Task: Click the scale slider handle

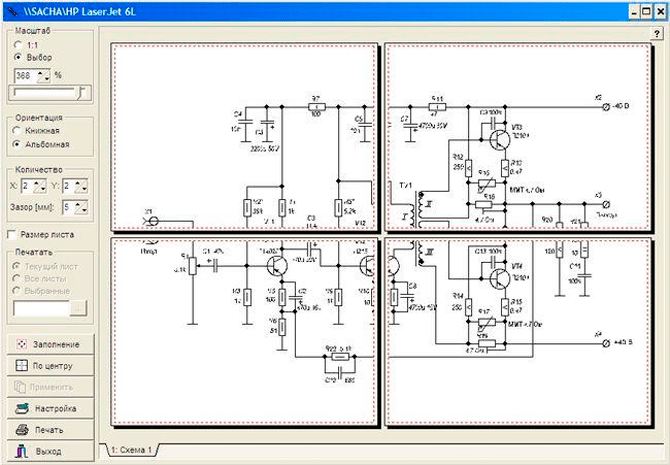Action: tap(82, 91)
